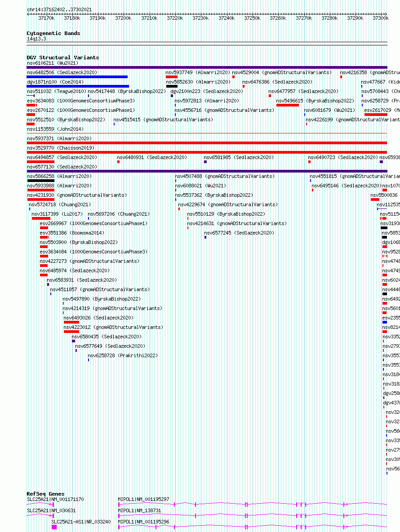Viewport: 400px width, 532px height.
Task: Open variant label nsv5417448 (ByrskaBishop2022)
Action: [127, 92]
